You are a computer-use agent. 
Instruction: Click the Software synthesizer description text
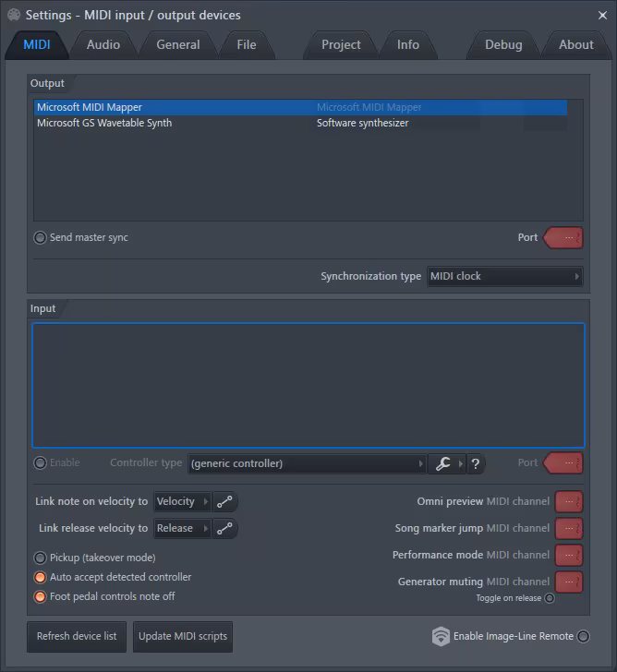pyautogui.click(x=362, y=123)
